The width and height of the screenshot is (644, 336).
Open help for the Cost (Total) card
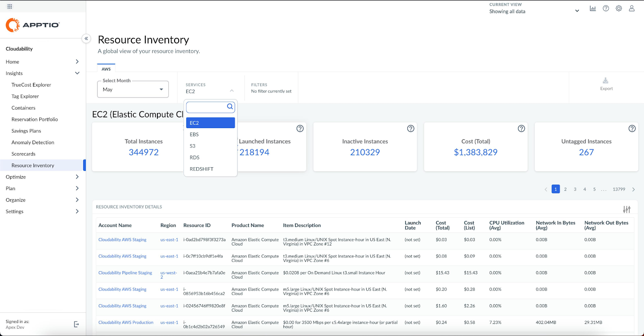[521, 129]
